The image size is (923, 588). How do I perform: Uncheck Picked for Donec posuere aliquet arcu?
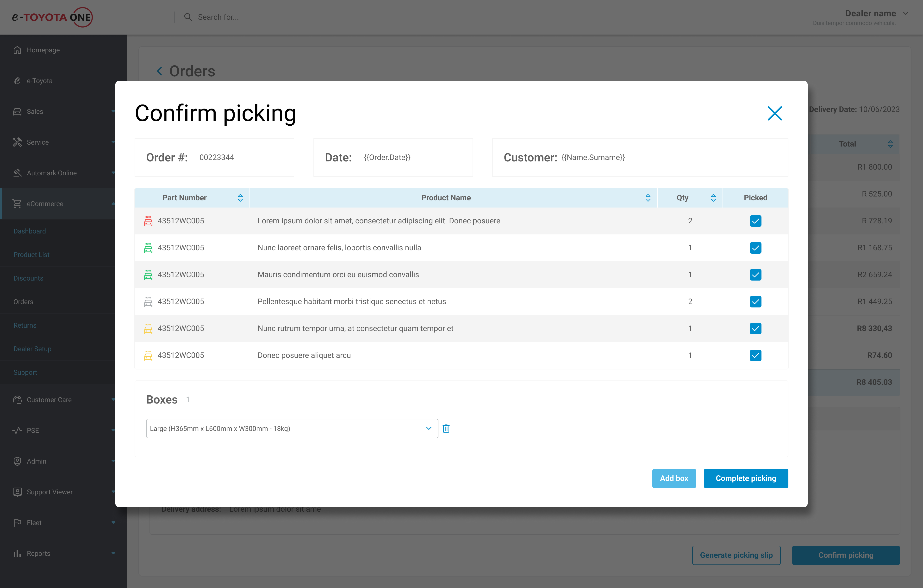click(755, 355)
